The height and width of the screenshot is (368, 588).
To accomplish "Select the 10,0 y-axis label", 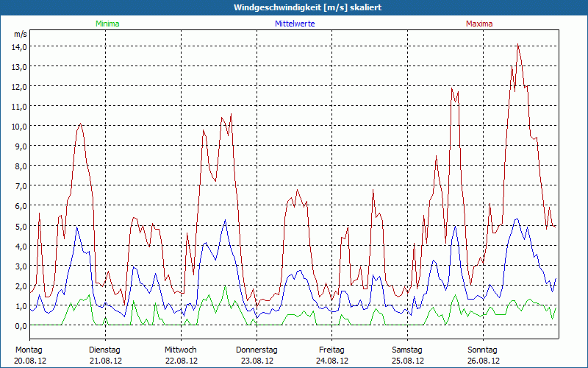I will (18, 126).
